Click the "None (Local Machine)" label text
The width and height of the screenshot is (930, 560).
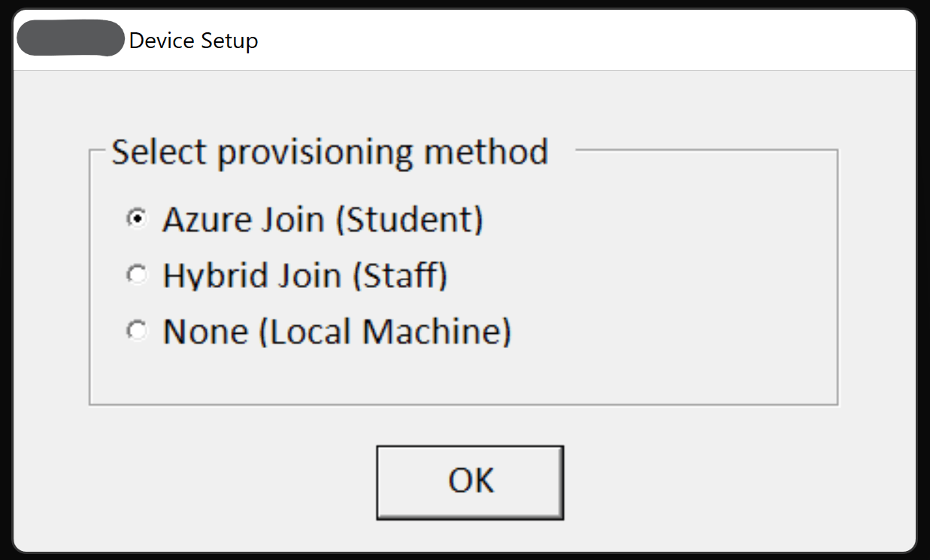[337, 331]
